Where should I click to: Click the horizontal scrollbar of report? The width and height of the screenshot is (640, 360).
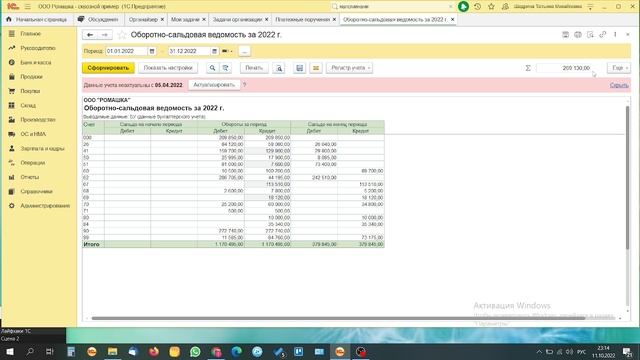tap(339, 318)
